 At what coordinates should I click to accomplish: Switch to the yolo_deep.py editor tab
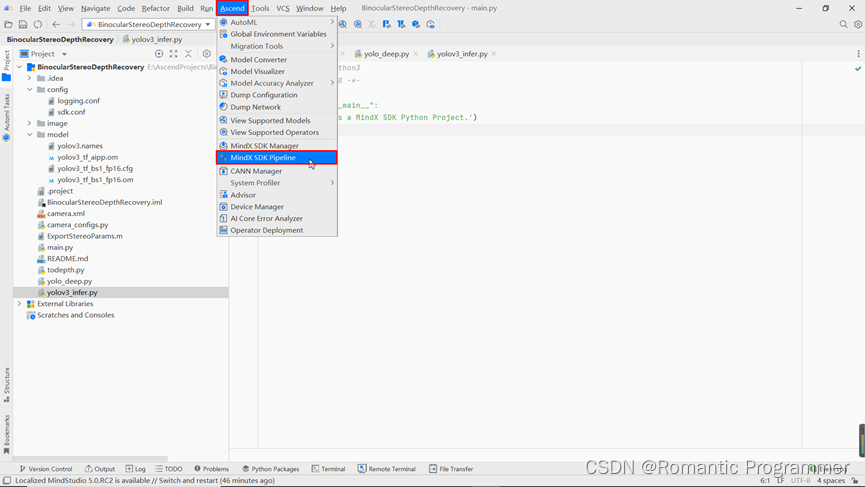tap(386, 53)
